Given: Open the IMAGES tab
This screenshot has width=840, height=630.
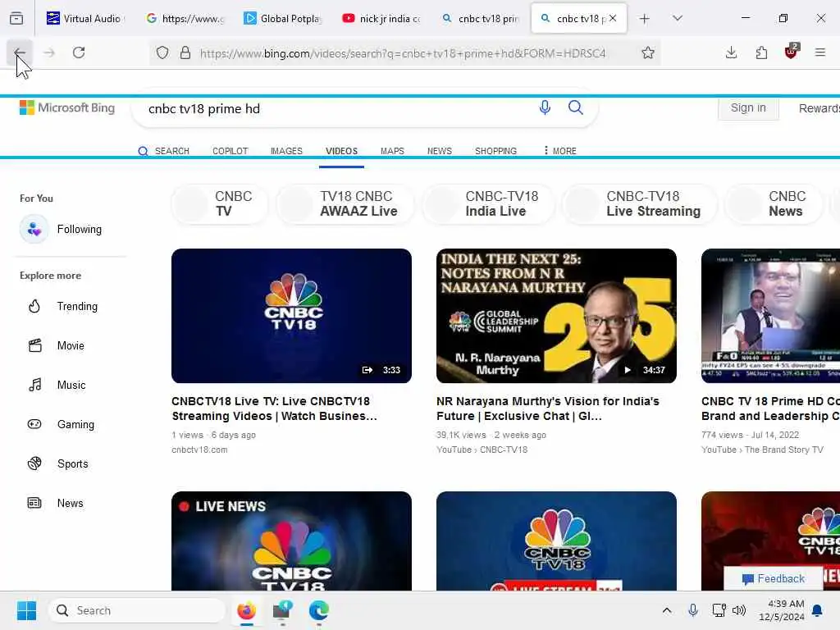Looking at the screenshot, I should pos(286,151).
